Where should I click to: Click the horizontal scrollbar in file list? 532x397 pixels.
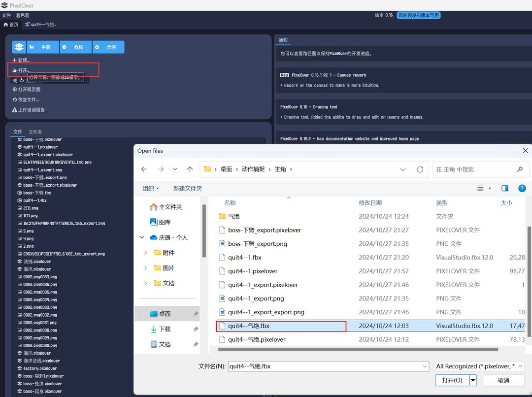pyautogui.click(x=358, y=349)
